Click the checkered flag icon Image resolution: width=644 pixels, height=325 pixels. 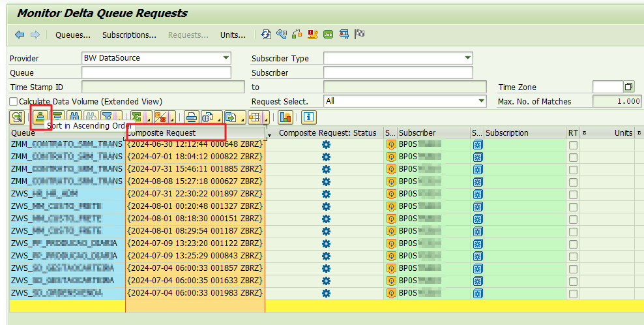[360, 34]
